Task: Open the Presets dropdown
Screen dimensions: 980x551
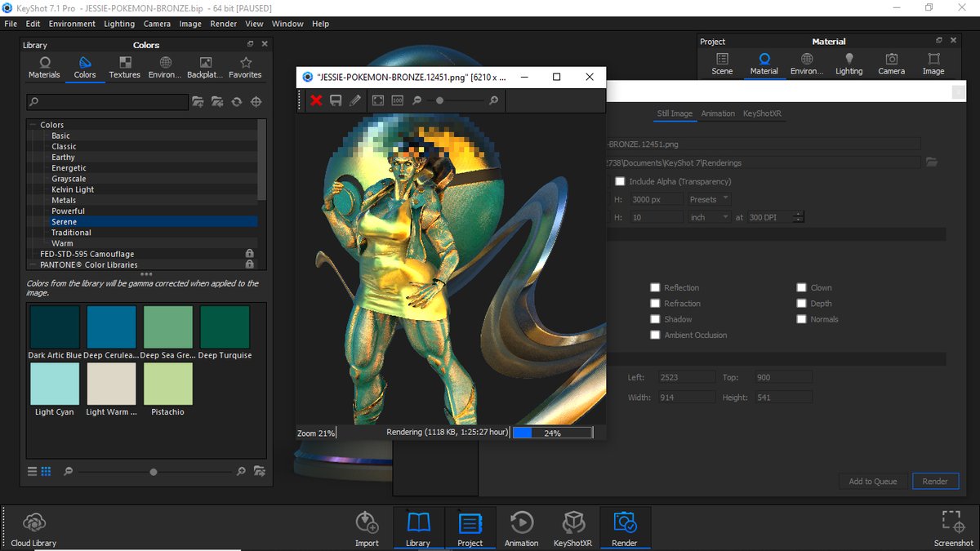Action: pos(708,199)
